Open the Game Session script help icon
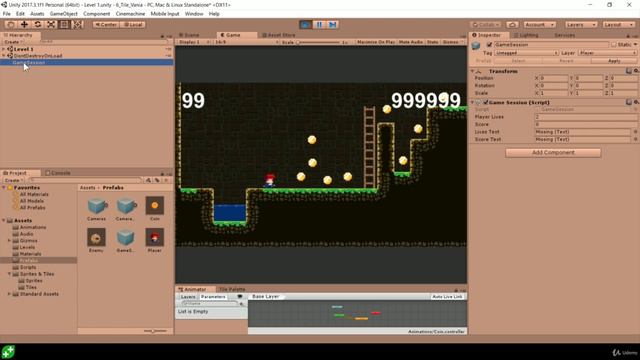 (629, 102)
